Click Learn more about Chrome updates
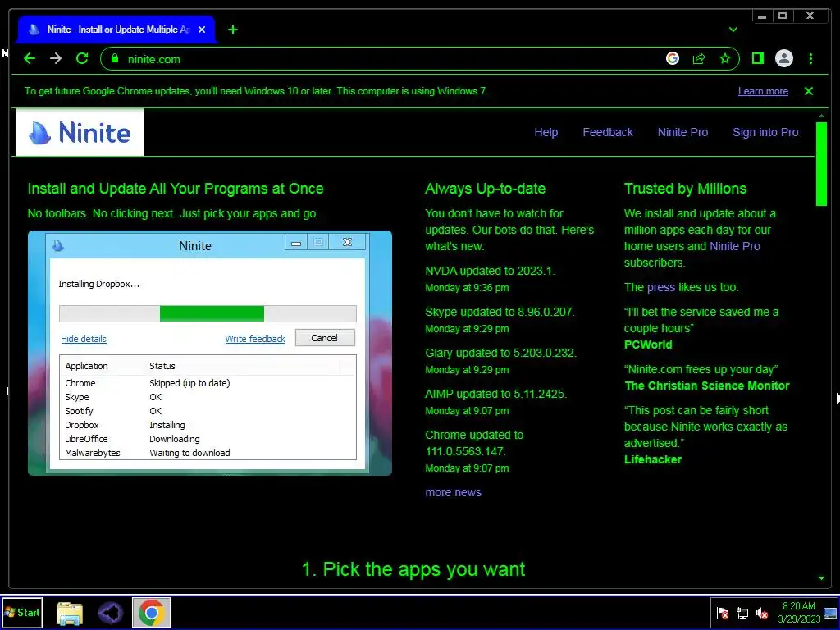The width and height of the screenshot is (840, 630). click(x=763, y=91)
